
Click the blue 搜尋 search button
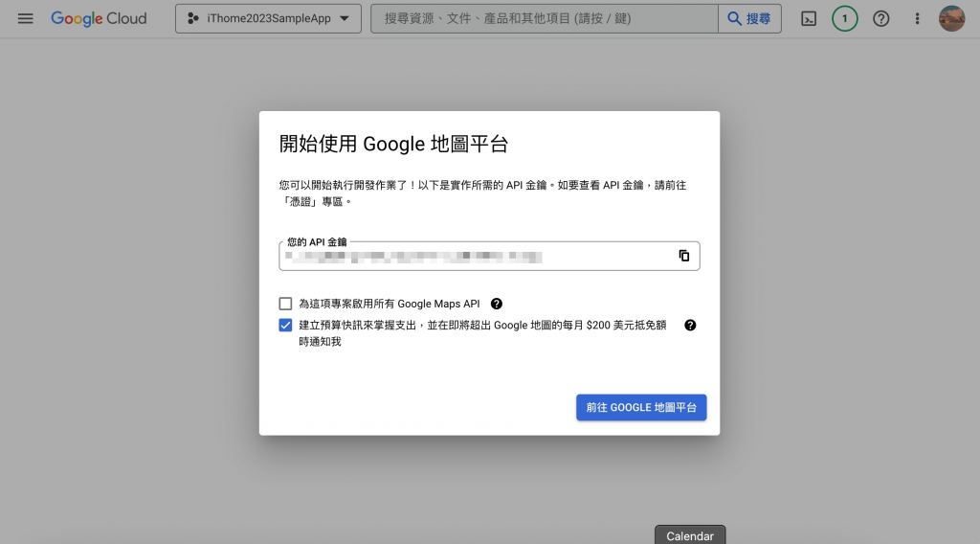pos(749,19)
